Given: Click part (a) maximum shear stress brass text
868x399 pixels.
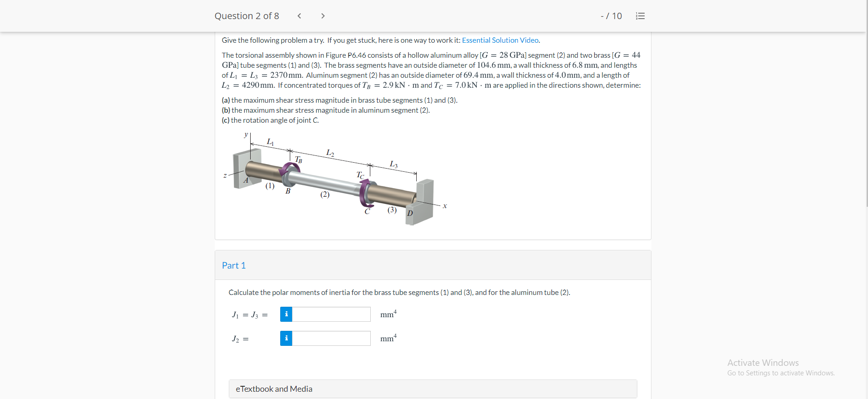Looking at the screenshot, I should [339, 100].
